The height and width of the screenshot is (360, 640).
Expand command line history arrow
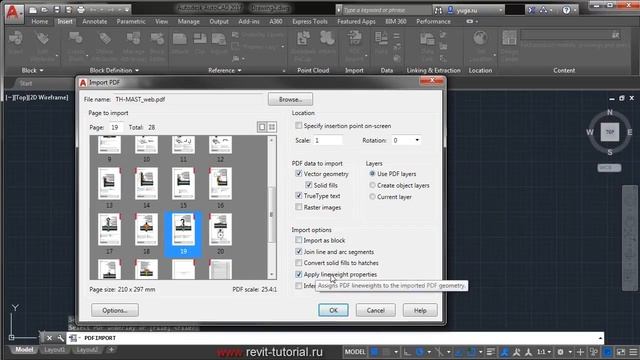pos(600,338)
